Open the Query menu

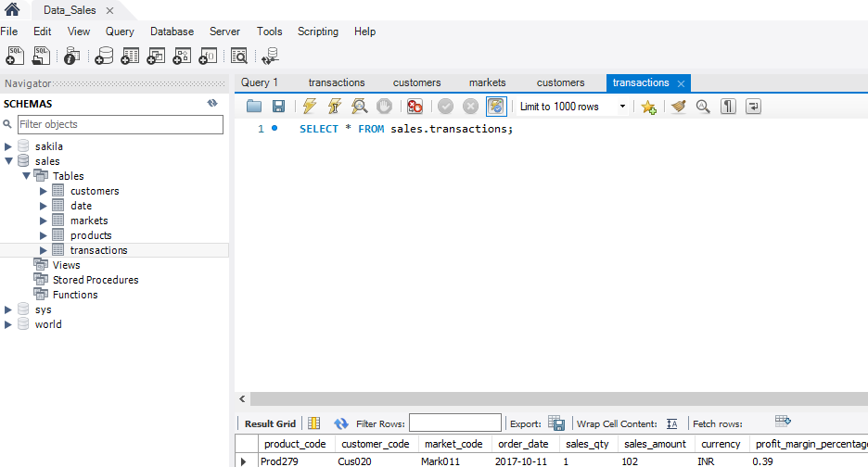point(120,32)
